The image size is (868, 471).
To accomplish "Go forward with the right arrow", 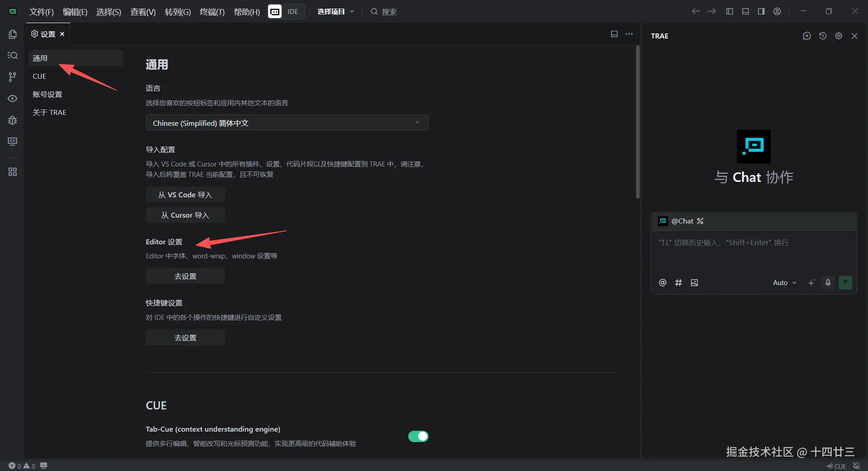I will pos(712,11).
